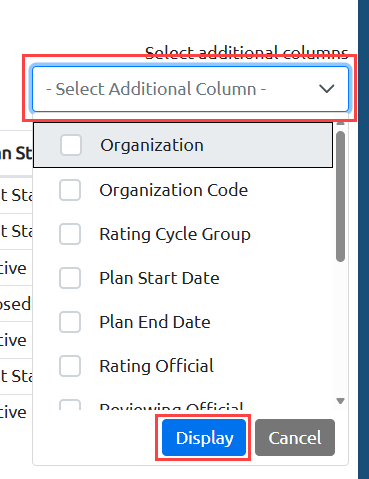The height and width of the screenshot is (479, 369).
Task: Open the Select Additional Column dropdown
Action: click(x=190, y=89)
